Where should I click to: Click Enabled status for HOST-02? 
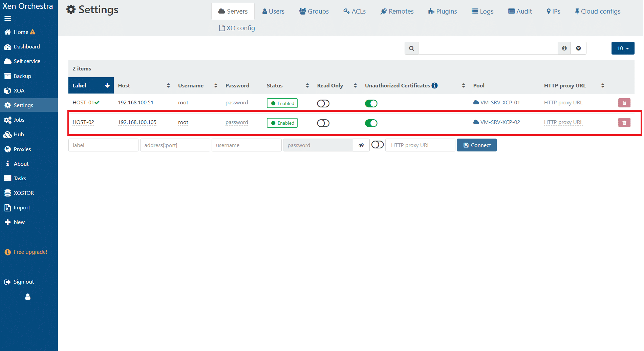282,123
